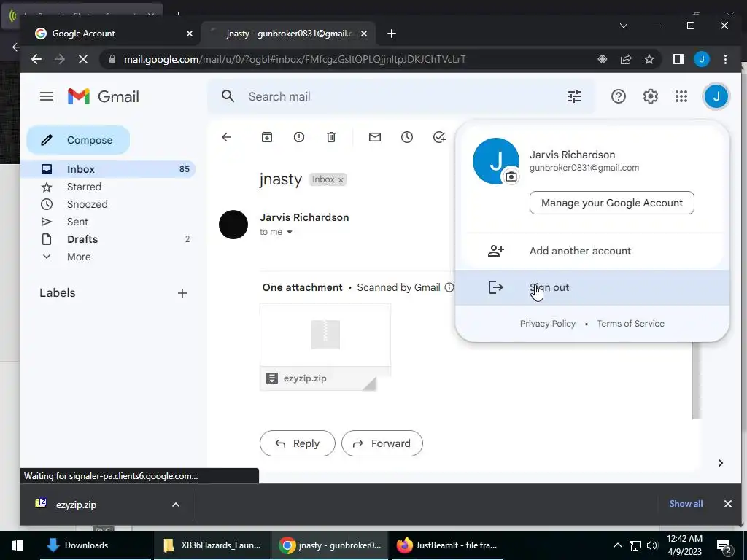Open the Terms of Service link
The height and width of the screenshot is (560, 747).
(630, 324)
